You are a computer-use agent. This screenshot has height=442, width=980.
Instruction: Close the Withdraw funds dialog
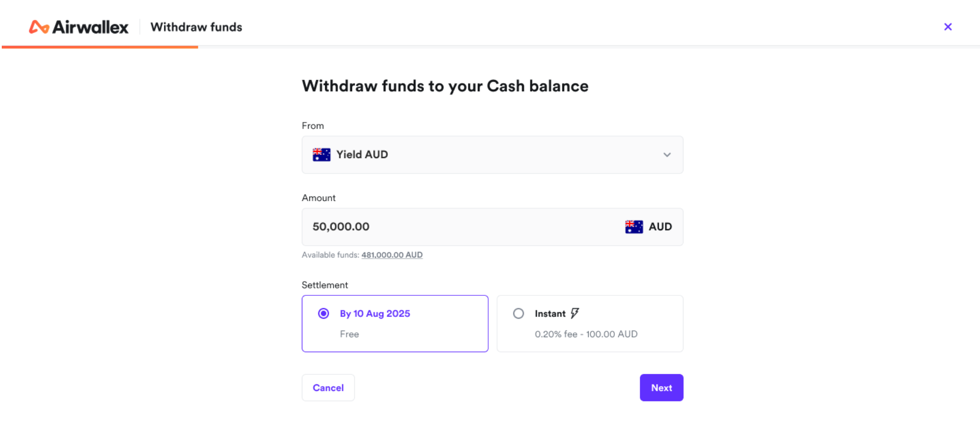[948, 27]
